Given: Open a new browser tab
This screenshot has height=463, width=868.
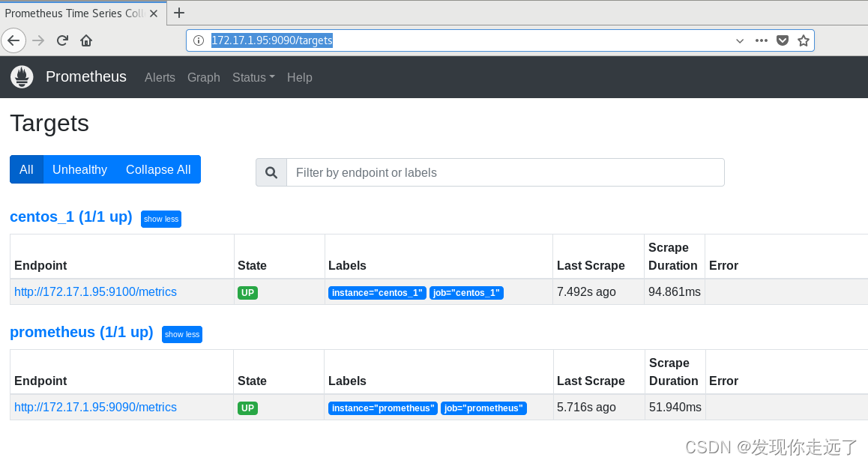Looking at the screenshot, I should pyautogui.click(x=179, y=13).
